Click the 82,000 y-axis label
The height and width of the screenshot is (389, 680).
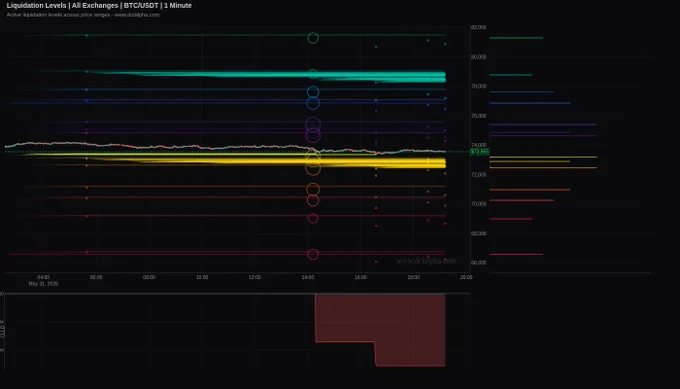479,27
